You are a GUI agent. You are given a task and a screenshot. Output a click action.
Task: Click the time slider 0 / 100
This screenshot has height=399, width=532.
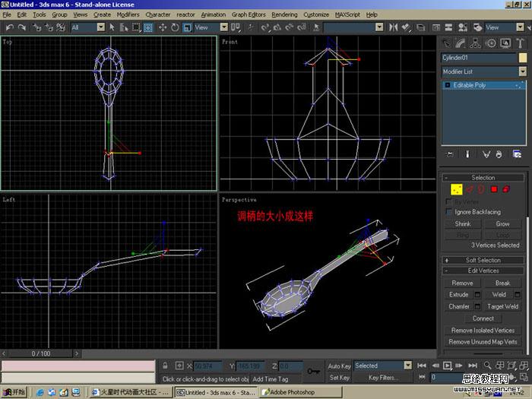pos(41,353)
